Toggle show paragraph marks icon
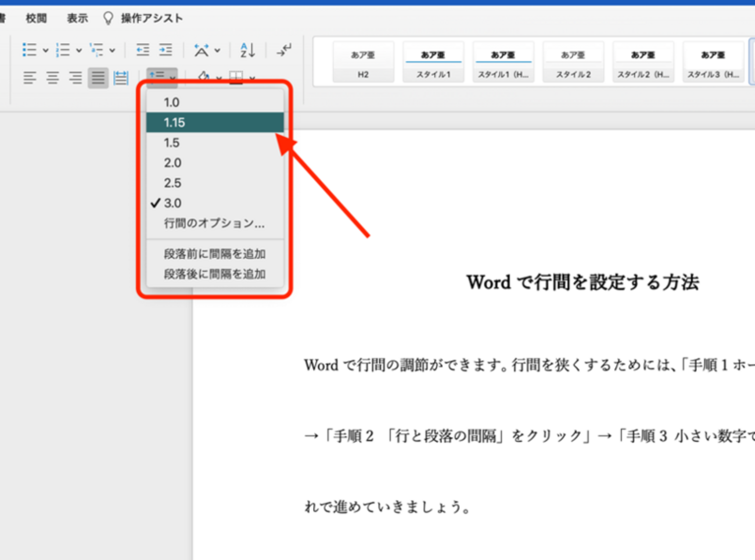This screenshot has height=560, width=755. coord(284,51)
